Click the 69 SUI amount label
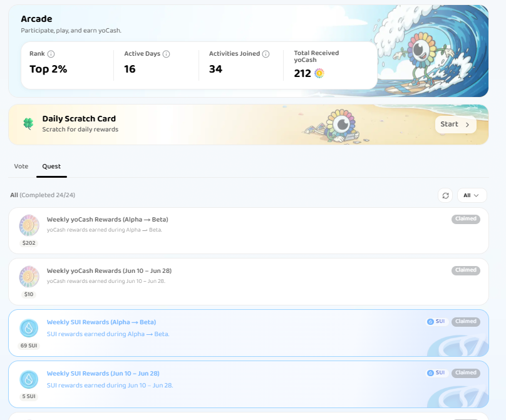Image resolution: width=506 pixels, height=420 pixels. 29,346
